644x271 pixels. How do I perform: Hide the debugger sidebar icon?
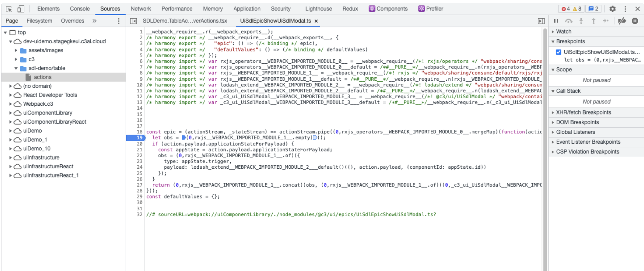[x=541, y=21]
